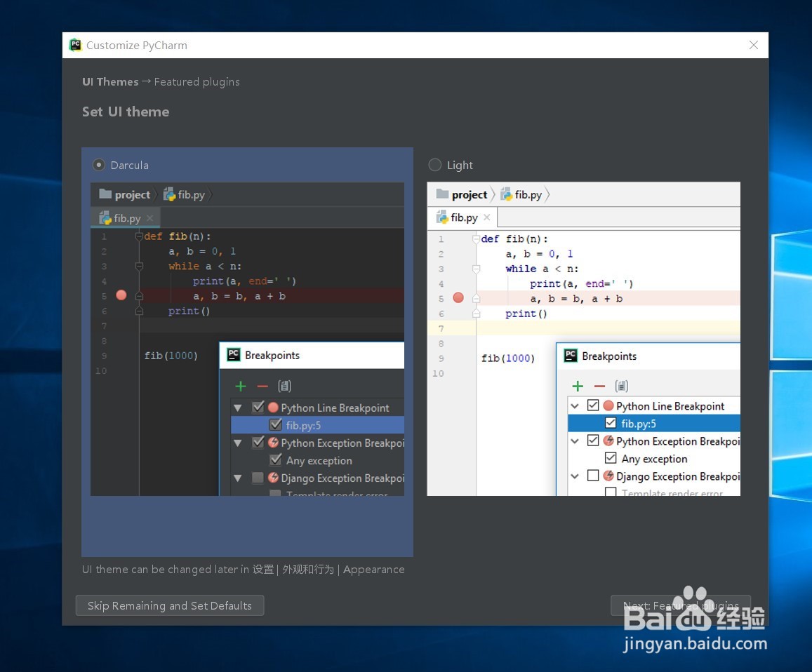Select the Light theme radio button
Screen dimensions: 812x672
435,165
